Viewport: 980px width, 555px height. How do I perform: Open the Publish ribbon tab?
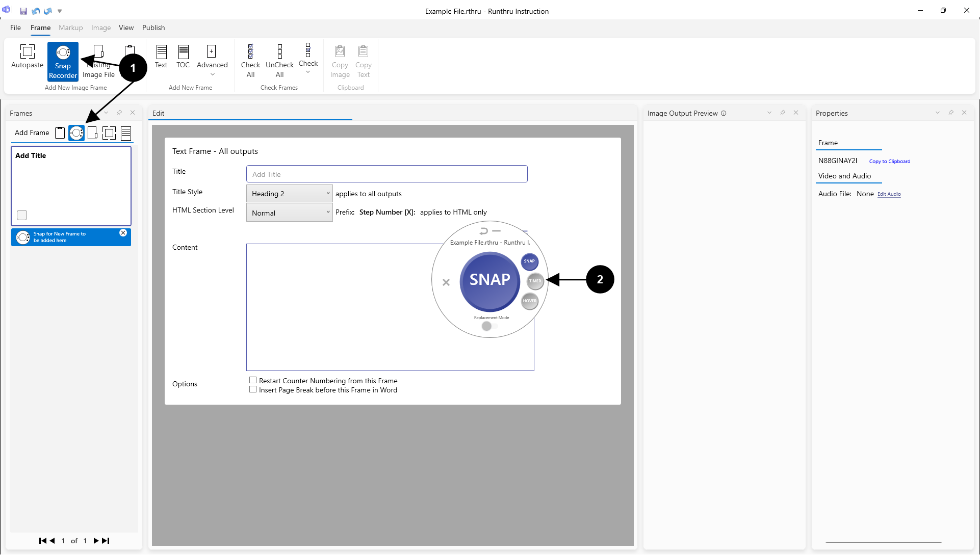click(153, 28)
